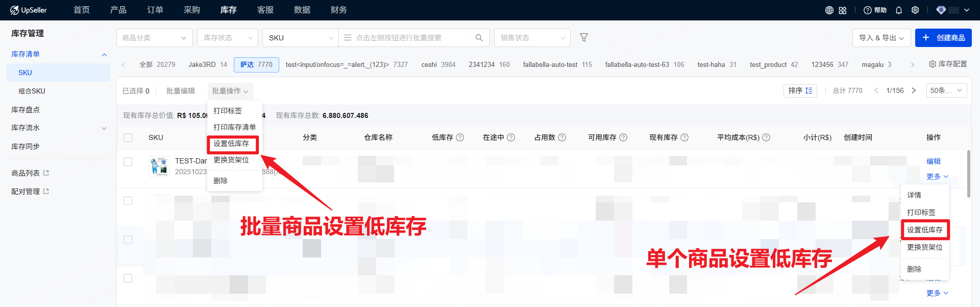Viewport: 980px width, 307px height.
Task: Click the 创建商品 button
Action: 943,38
